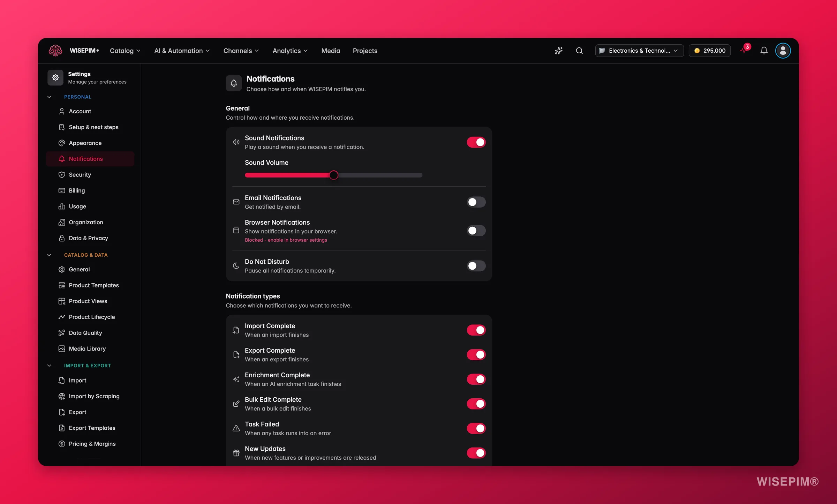Select Setup & next steps in sidebar
This screenshot has height=504, width=837.
(90, 127)
